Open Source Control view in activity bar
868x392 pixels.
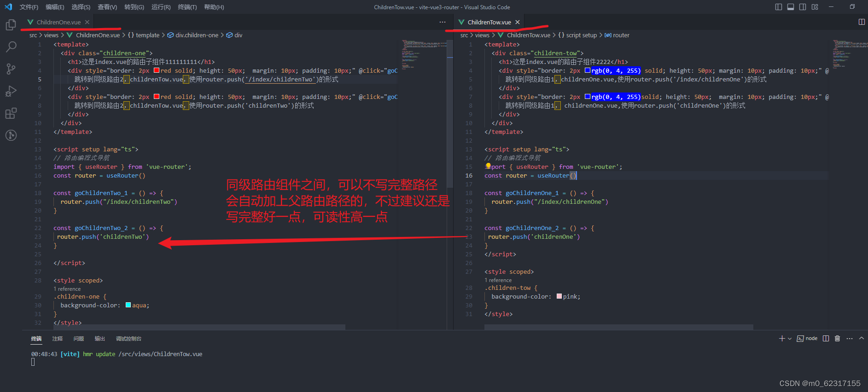[x=11, y=69]
